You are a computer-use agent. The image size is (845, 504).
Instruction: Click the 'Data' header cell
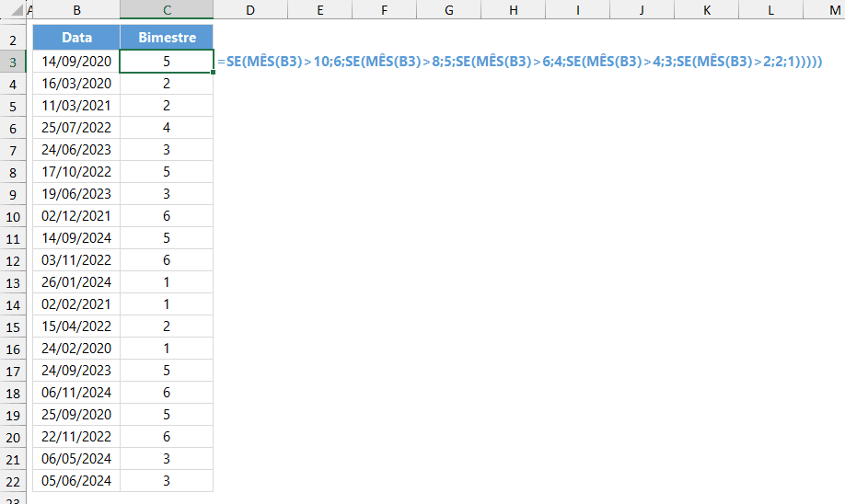point(76,37)
